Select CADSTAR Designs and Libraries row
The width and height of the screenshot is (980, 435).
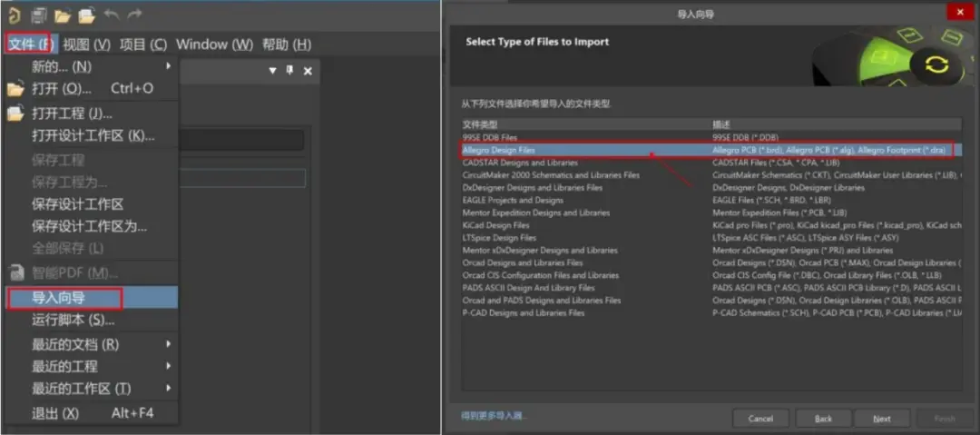[x=712, y=163]
